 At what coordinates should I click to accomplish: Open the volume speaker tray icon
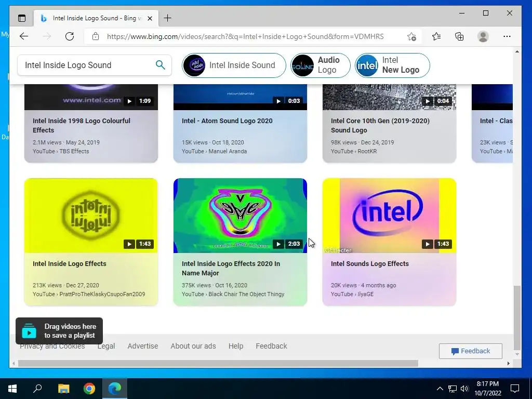[464, 389]
